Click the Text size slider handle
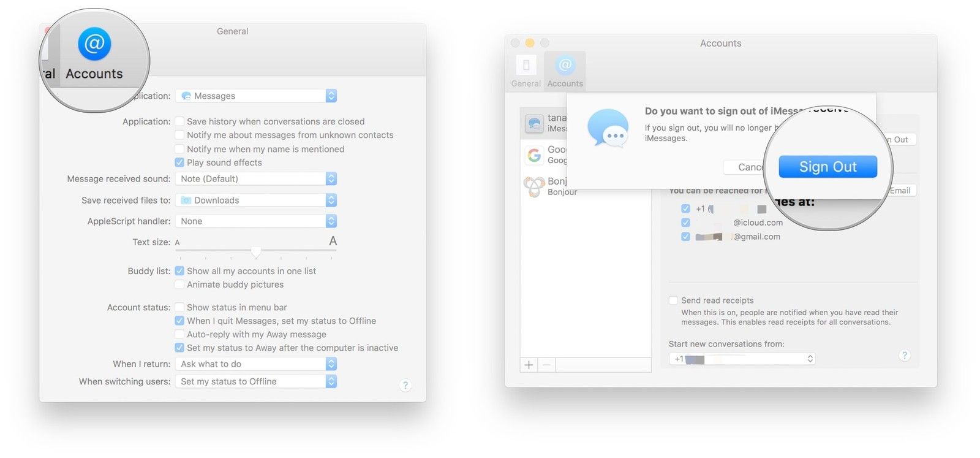The width and height of the screenshot is (980, 458). pos(256,251)
